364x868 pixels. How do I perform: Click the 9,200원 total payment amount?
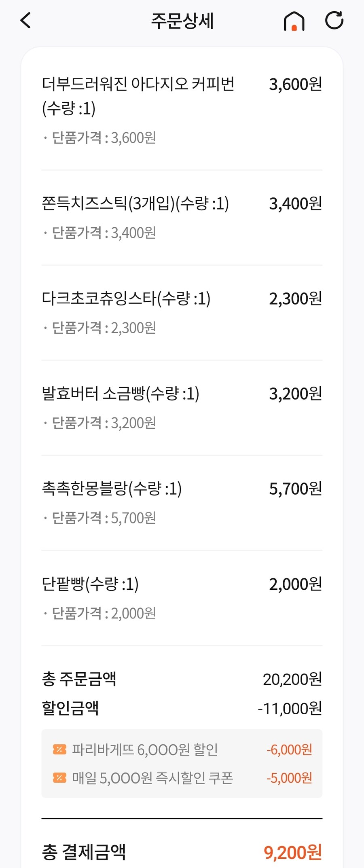(293, 852)
